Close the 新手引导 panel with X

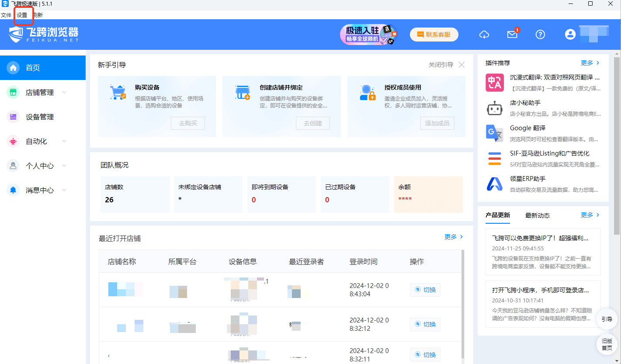point(461,65)
